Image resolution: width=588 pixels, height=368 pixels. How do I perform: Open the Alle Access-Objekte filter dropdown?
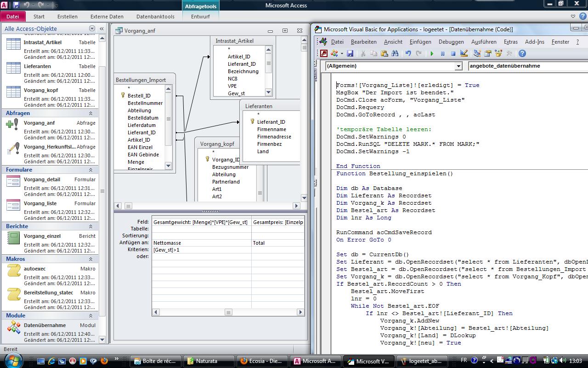point(92,29)
